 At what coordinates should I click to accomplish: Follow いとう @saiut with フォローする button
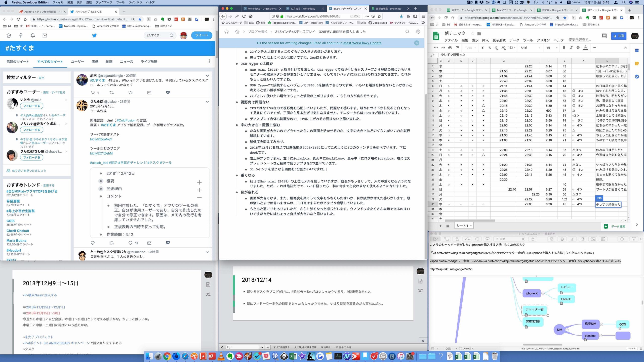click(32, 106)
